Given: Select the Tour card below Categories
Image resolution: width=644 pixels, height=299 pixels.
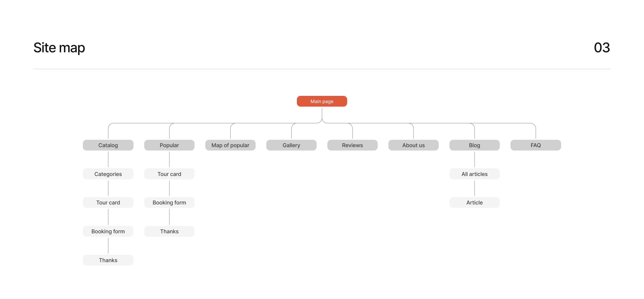Looking at the screenshot, I should pos(108,203).
